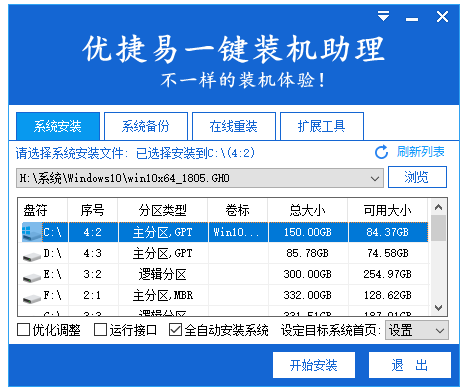466x388 pixels.
Task: Click the partition list scroll up arrow
Action: click(x=438, y=207)
